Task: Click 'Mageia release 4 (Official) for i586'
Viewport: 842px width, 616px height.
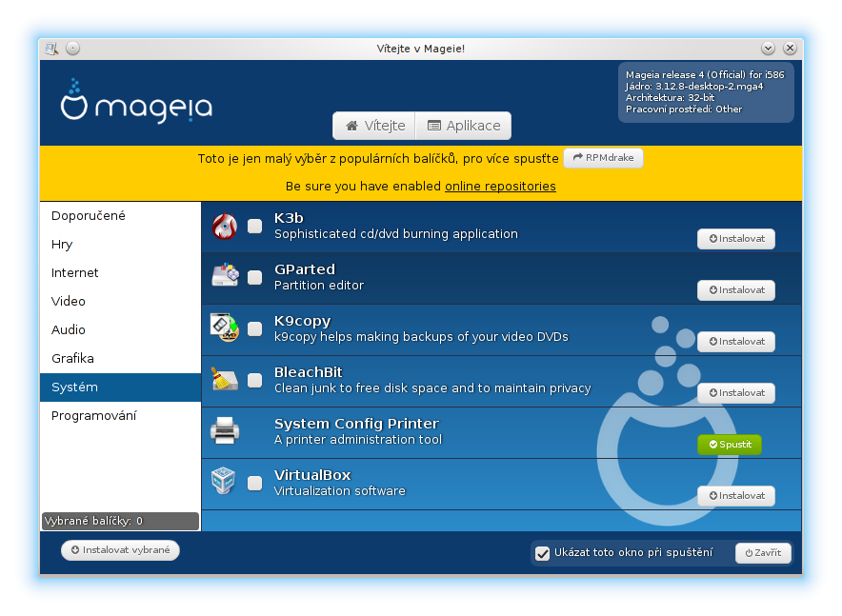Action: 705,74
